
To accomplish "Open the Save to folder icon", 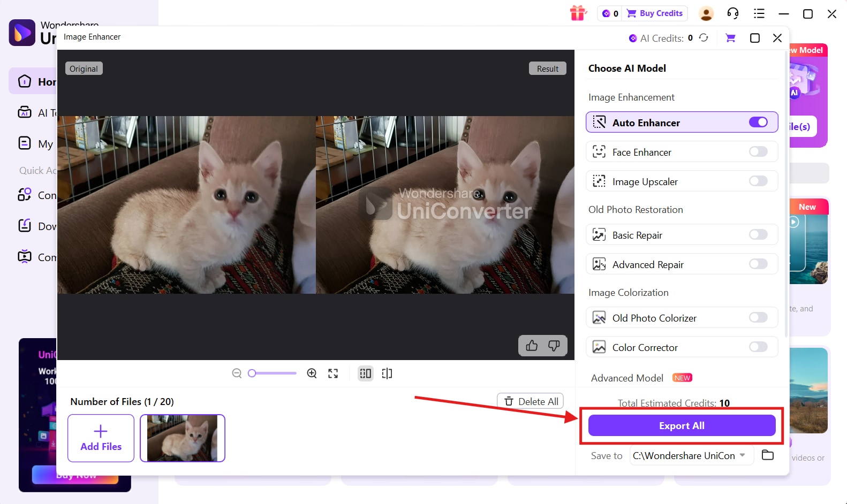I will click(768, 455).
